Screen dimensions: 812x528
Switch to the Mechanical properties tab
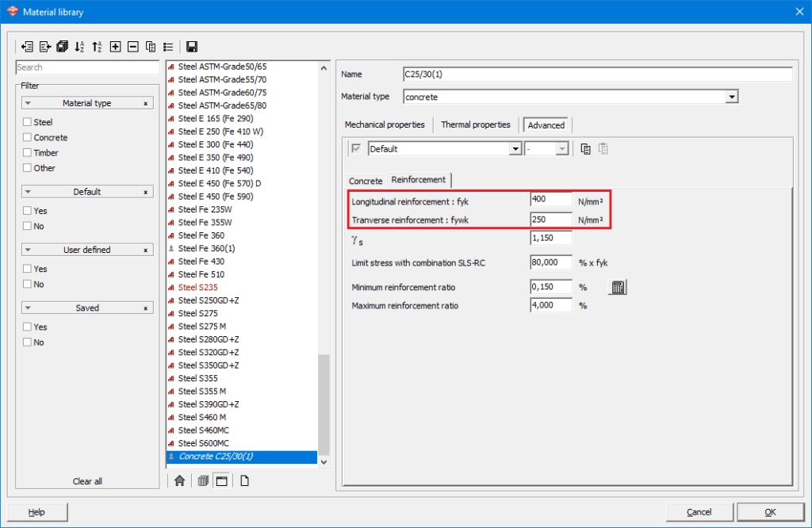(x=385, y=124)
